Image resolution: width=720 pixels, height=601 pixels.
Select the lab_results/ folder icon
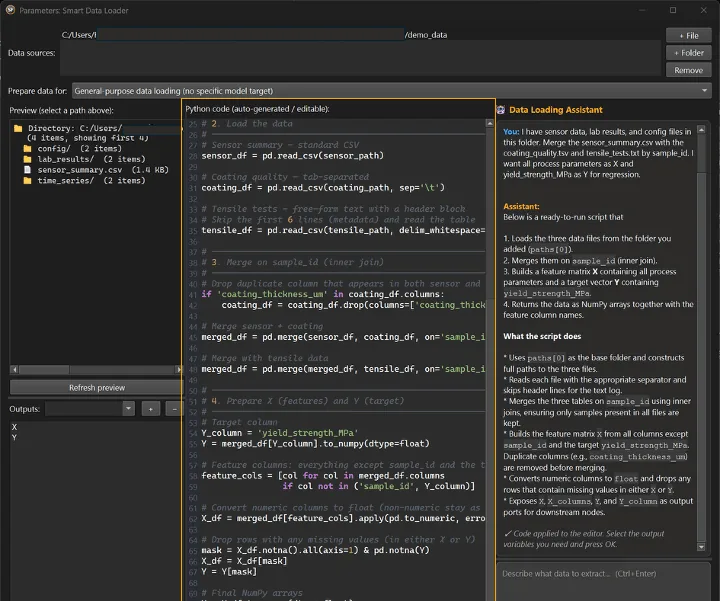(28, 159)
